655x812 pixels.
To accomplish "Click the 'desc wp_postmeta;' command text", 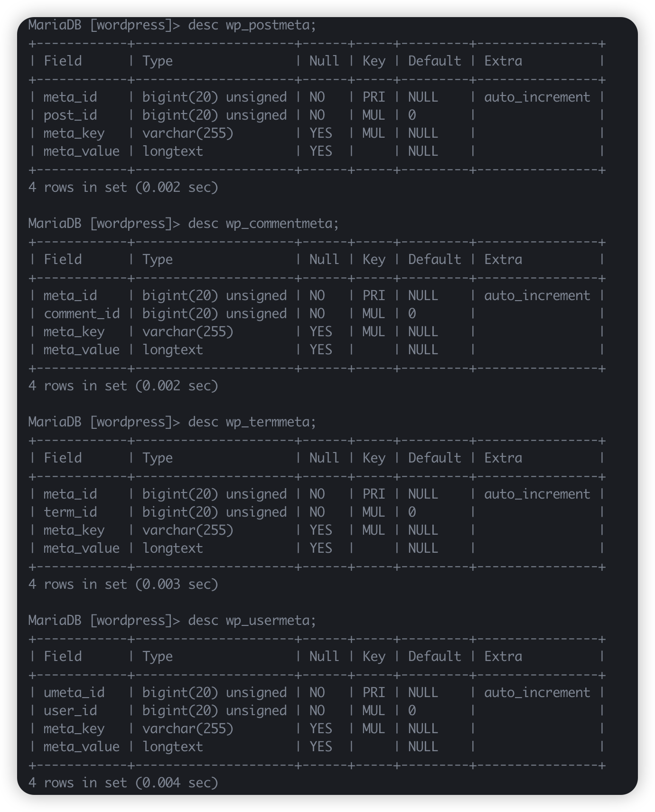I will point(252,25).
